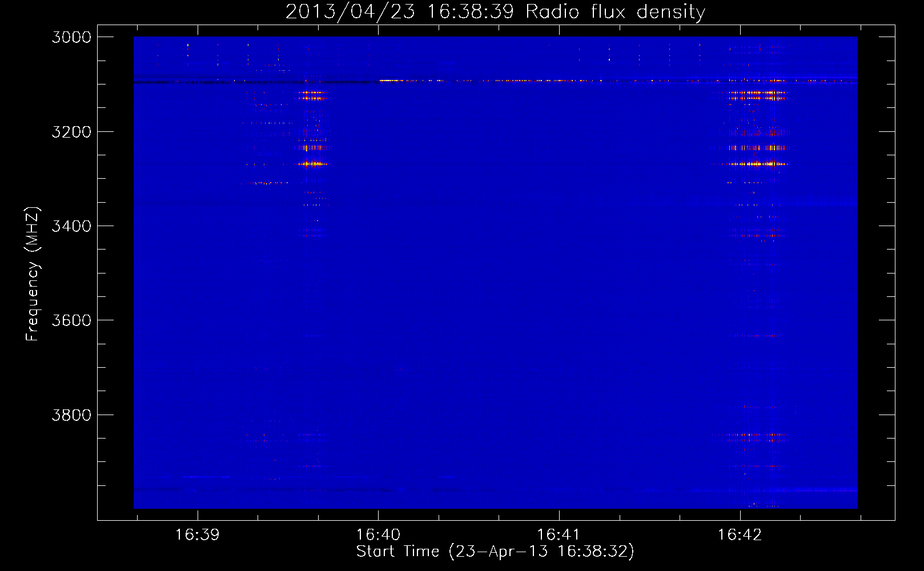Click the 3800 frequency tick label
The image size is (924, 571).
pos(71,415)
